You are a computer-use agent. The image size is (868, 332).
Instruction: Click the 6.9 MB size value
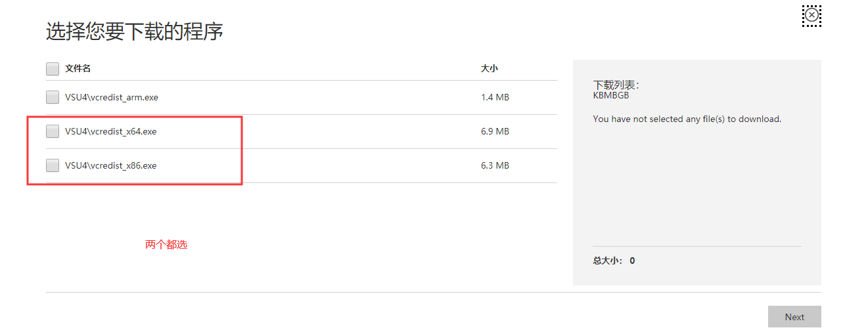coord(495,131)
